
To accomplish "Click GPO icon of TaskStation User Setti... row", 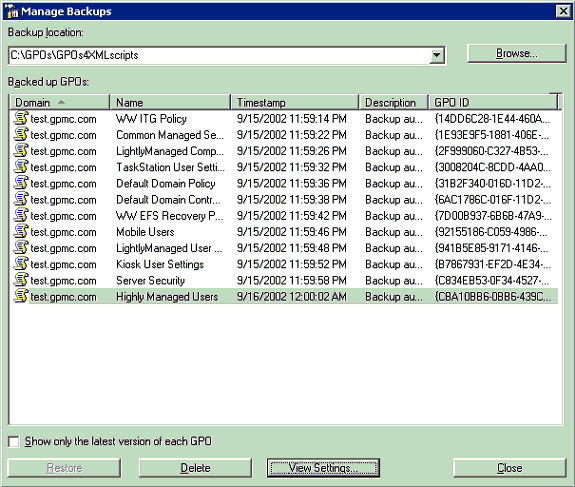I will [21, 166].
